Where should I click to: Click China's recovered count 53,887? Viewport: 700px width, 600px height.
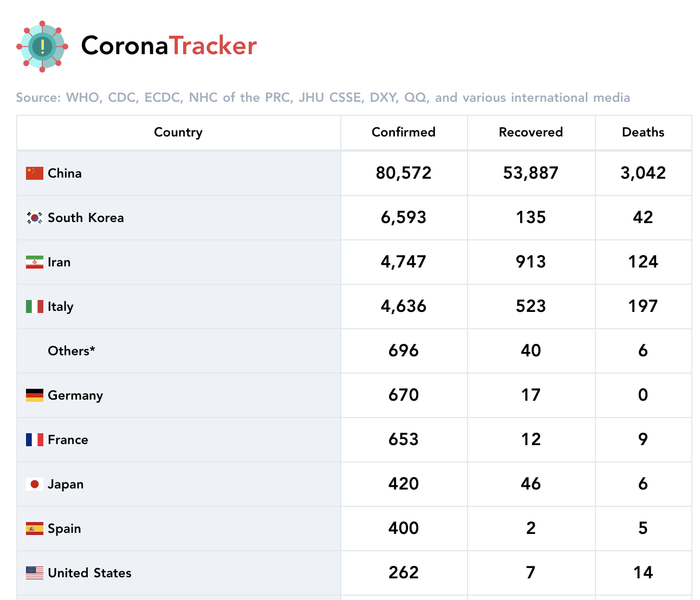531,173
